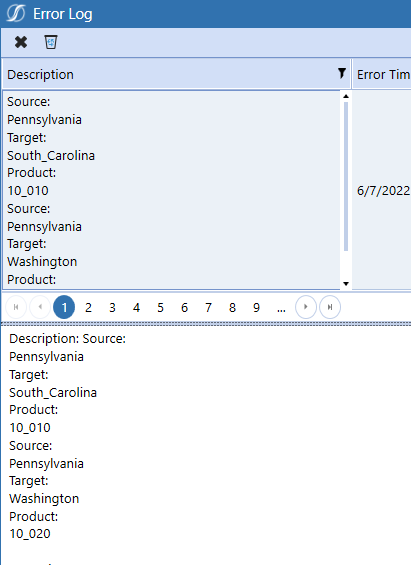Click the app logo in title bar
This screenshot has width=411, height=565.
pyautogui.click(x=15, y=14)
